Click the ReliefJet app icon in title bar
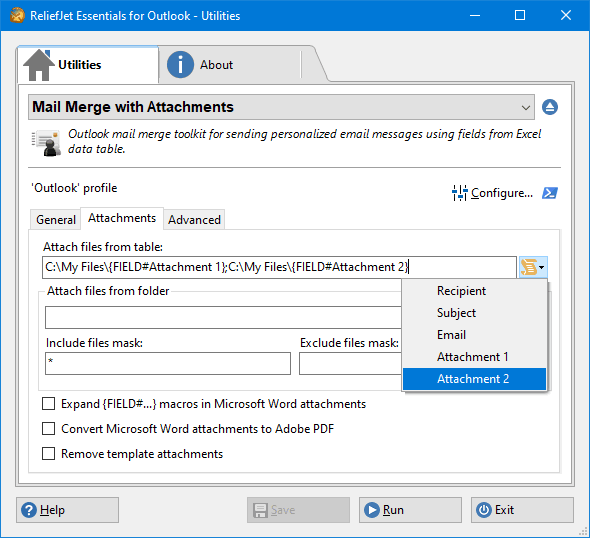 17,15
